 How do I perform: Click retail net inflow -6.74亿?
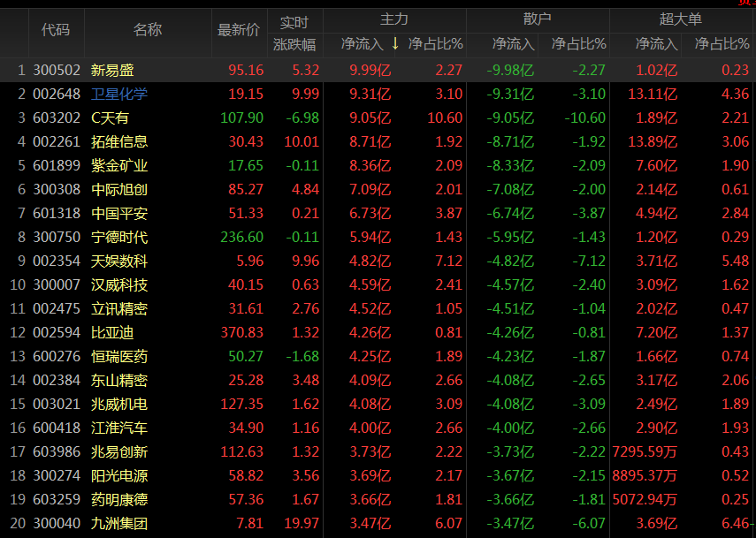[x=510, y=214]
